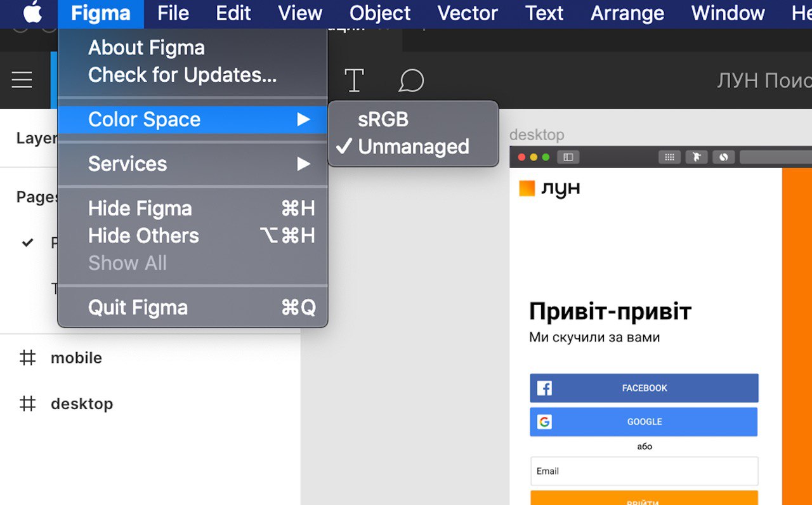
Task: Open the Text menu
Action: (x=544, y=13)
